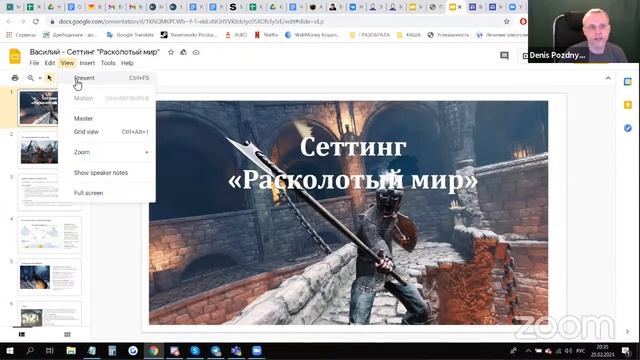Open the Edit menu

50,63
